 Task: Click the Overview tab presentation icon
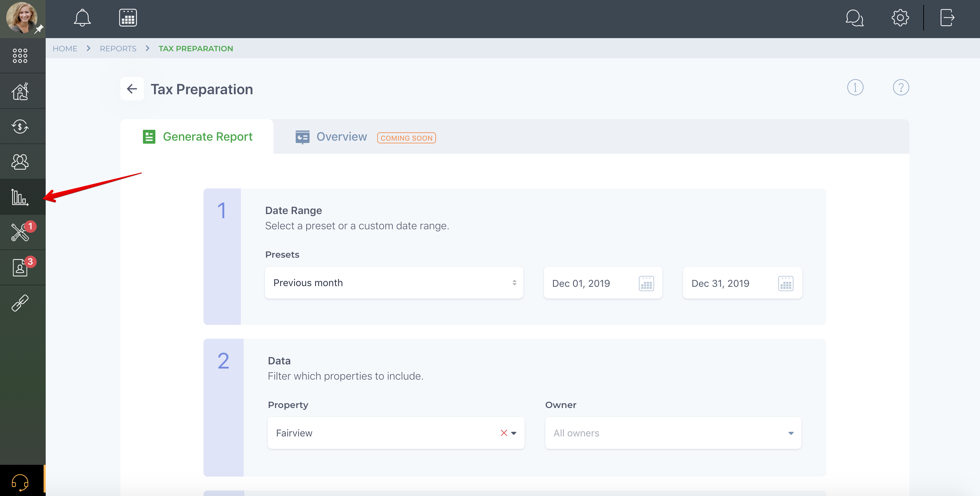(x=302, y=137)
